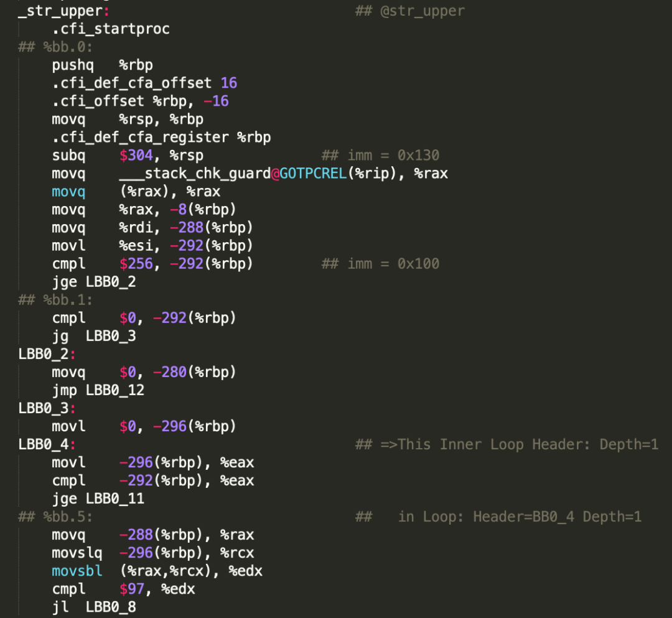This screenshot has width=672, height=618.
Task: Click the movq %rdi, -288(%rbp) line
Action: tap(152, 228)
